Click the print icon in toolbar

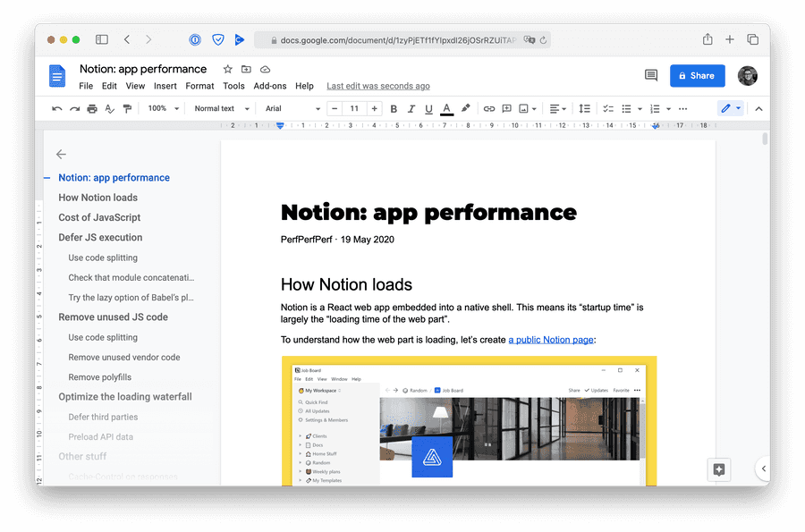click(x=92, y=109)
